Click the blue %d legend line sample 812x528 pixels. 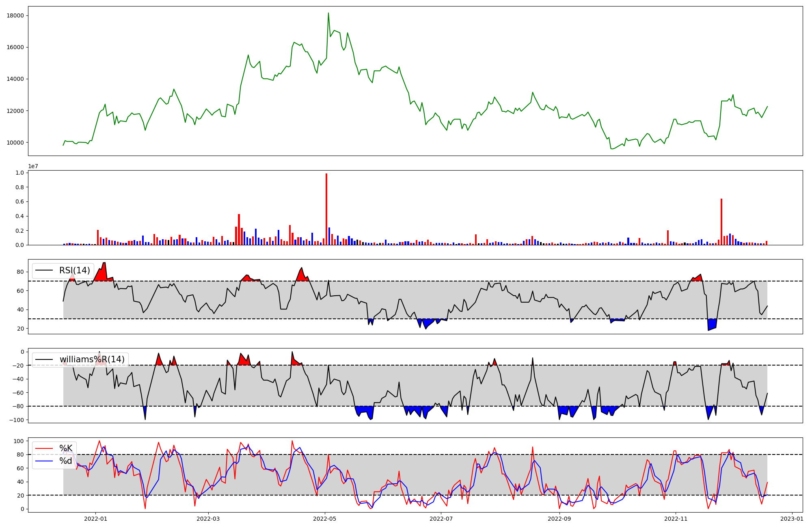44,461
